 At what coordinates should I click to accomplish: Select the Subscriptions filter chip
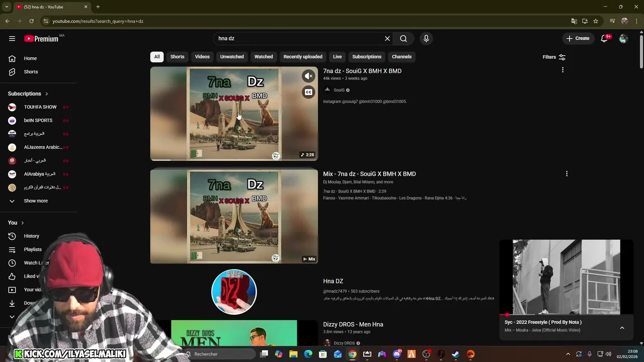click(367, 57)
